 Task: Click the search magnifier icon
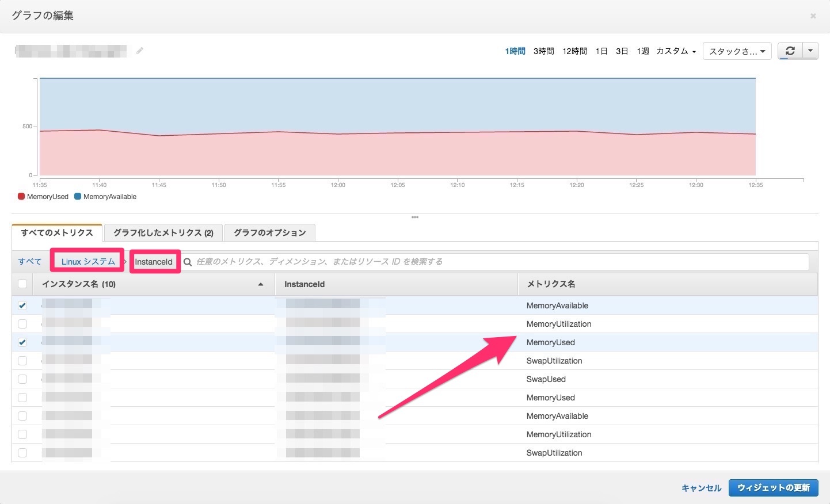click(x=188, y=262)
